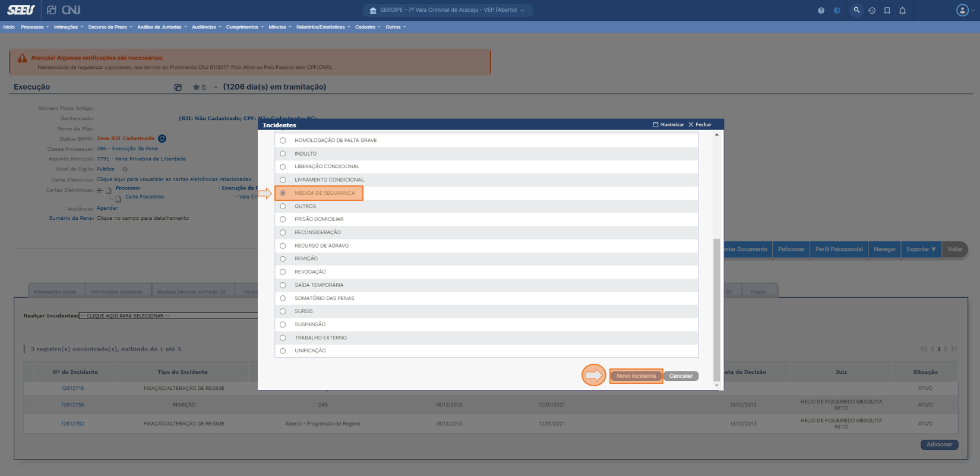This screenshot has height=476, width=980.
Task: Select the INDULTO radio option
Action: tap(283, 154)
